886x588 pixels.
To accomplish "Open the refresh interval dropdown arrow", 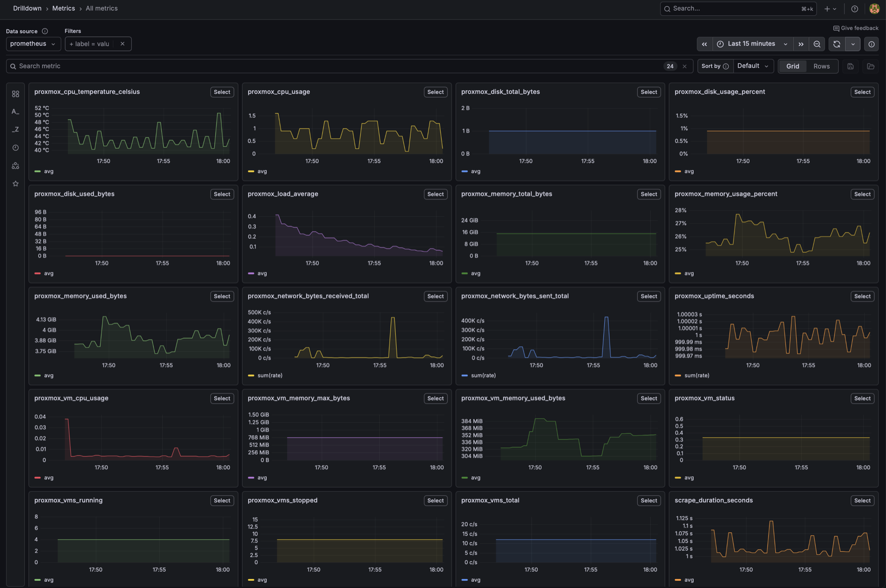I will [x=853, y=44].
